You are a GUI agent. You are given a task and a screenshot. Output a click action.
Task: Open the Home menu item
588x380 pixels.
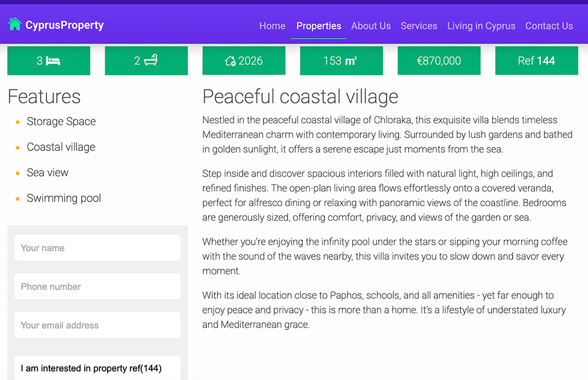(272, 26)
